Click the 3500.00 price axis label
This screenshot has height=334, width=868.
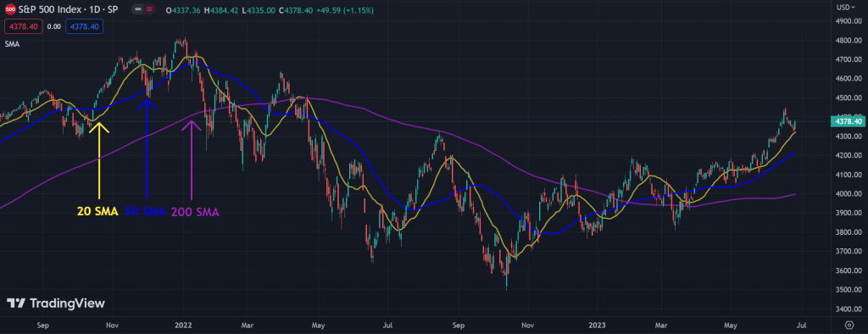[x=848, y=290]
